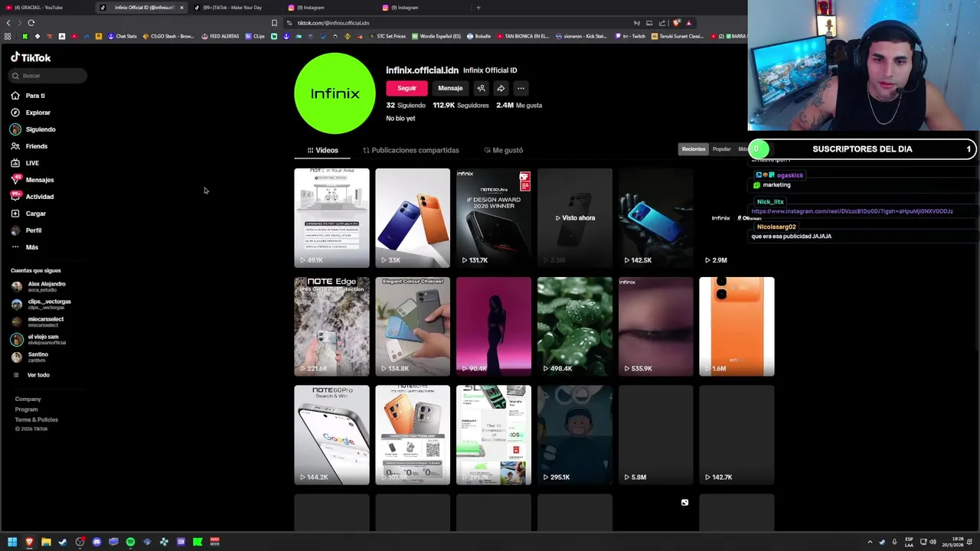Click Cargar to upload a video
Image resolution: width=980 pixels, height=551 pixels.
coord(28,214)
